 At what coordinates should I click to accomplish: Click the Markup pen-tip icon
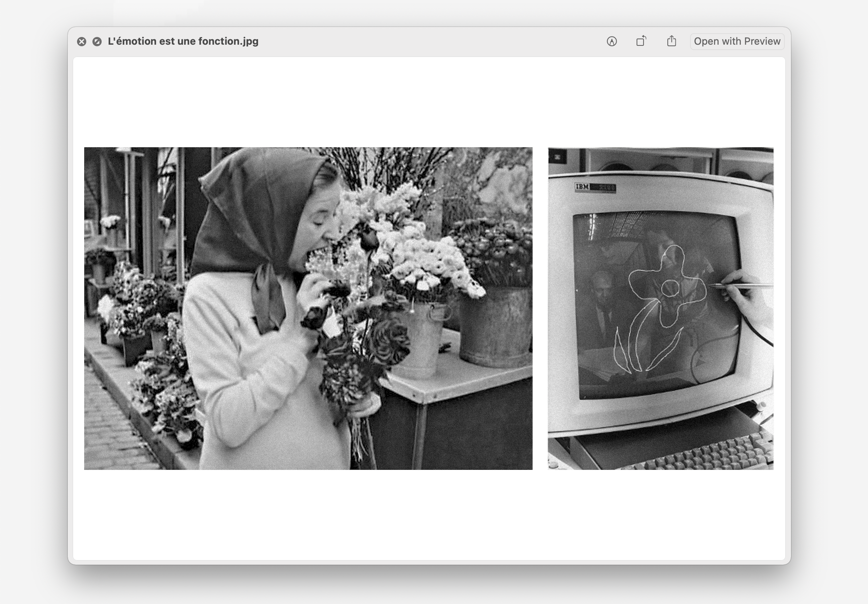click(x=612, y=41)
